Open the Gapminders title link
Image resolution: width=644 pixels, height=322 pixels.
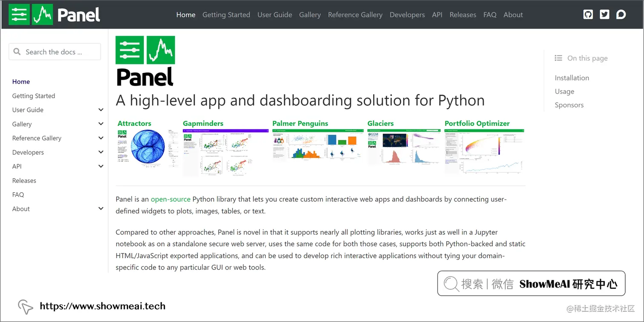tap(203, 123)
